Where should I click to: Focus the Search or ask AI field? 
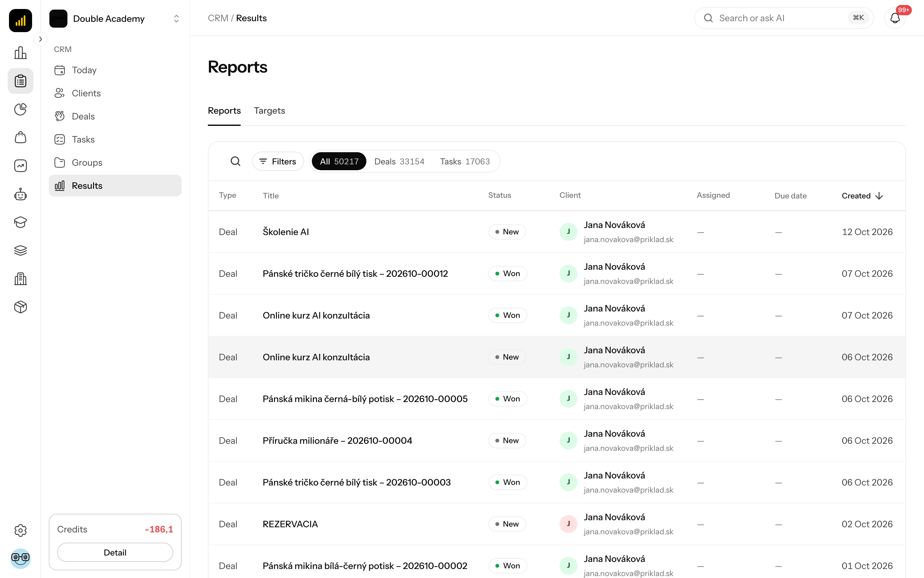(x=783, y=18)
